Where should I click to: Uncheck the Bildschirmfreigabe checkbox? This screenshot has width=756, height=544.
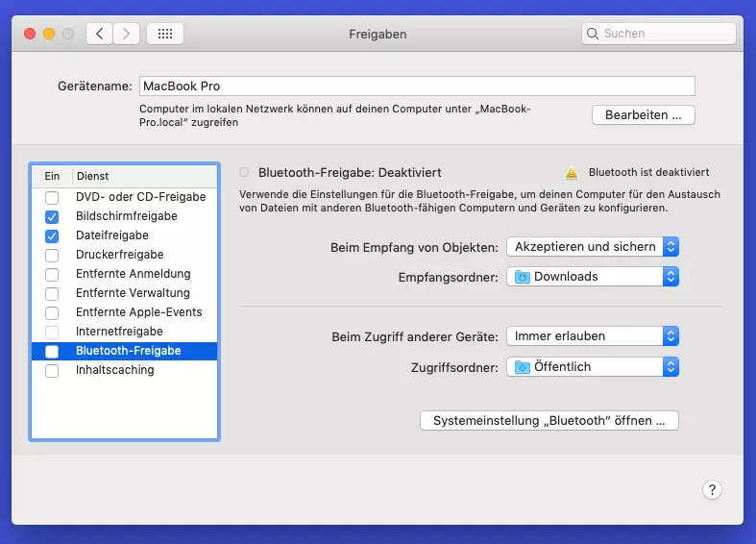click(52, 217)
